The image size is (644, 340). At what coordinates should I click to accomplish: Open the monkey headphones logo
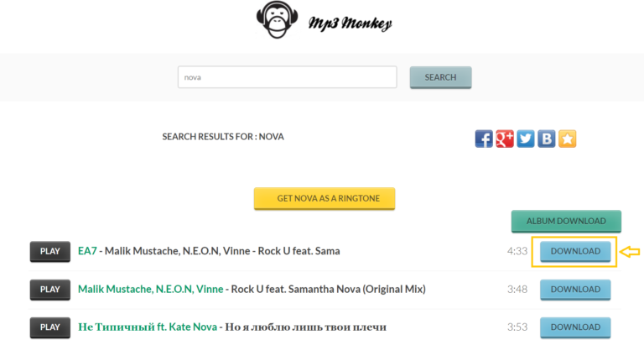coord(277,20)
